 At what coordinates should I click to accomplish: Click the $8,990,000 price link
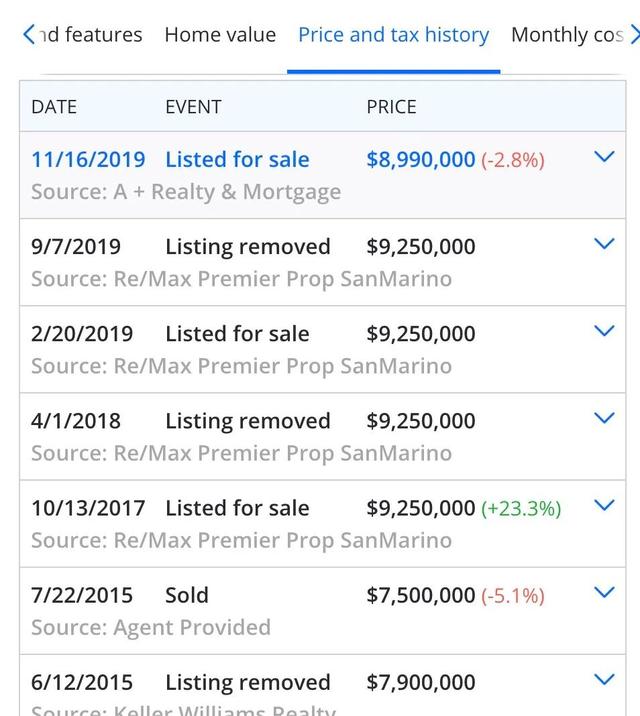(x=421, y=160)
